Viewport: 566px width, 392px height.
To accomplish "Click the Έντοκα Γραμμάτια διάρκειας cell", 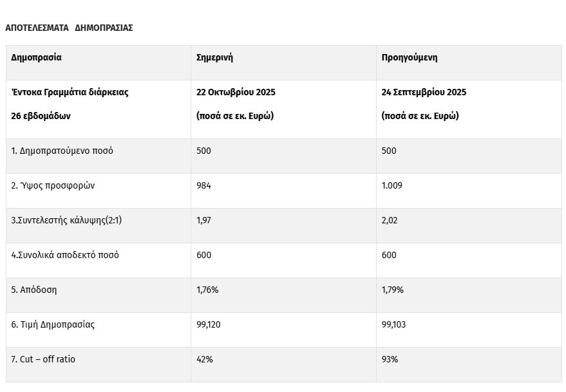I will coord(70,92).
